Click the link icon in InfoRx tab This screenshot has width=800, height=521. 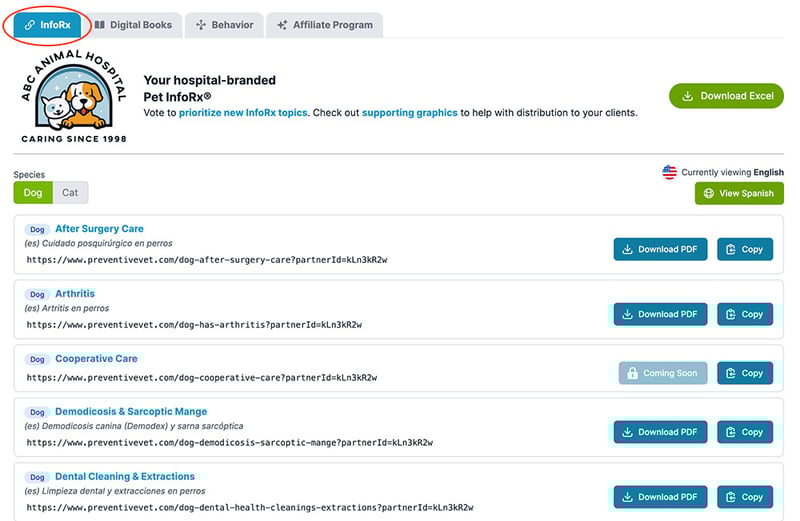(30, 25)
